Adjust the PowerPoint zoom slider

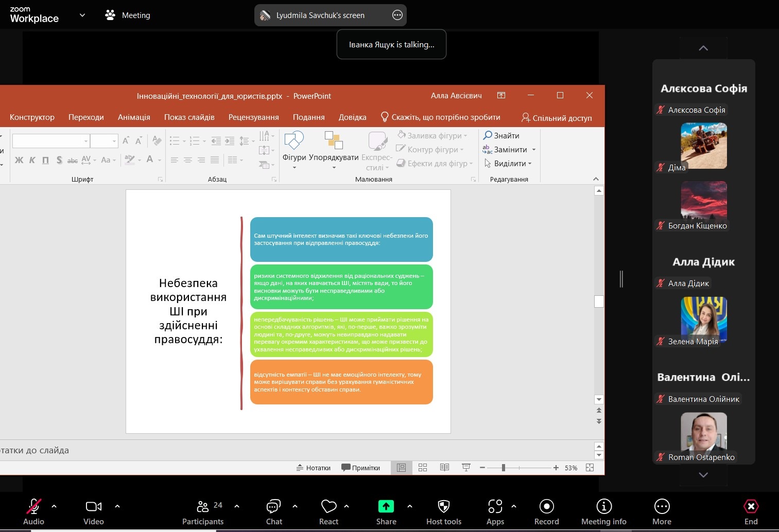coord(504,468)
